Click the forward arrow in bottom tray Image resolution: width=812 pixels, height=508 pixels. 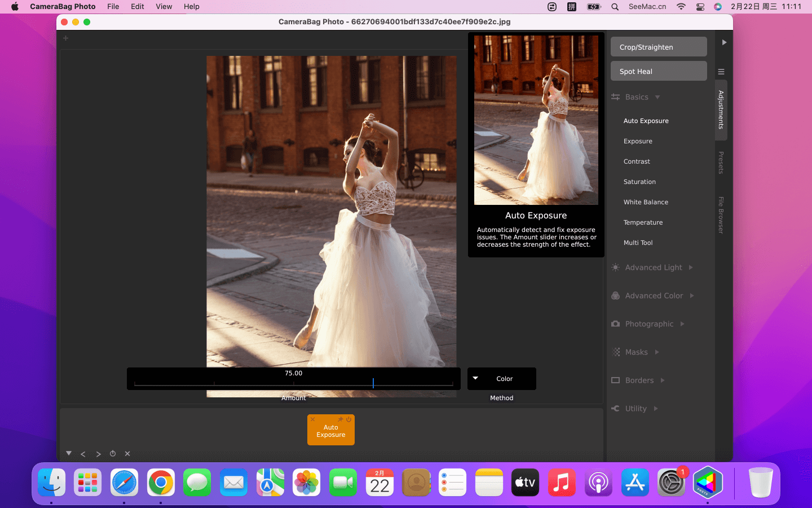(98, 454)
